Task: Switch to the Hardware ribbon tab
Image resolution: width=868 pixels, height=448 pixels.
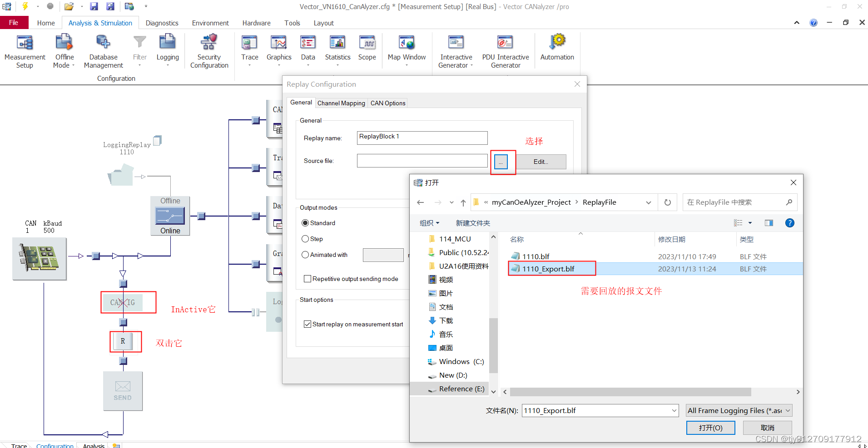Action: (x=256, y=23)
